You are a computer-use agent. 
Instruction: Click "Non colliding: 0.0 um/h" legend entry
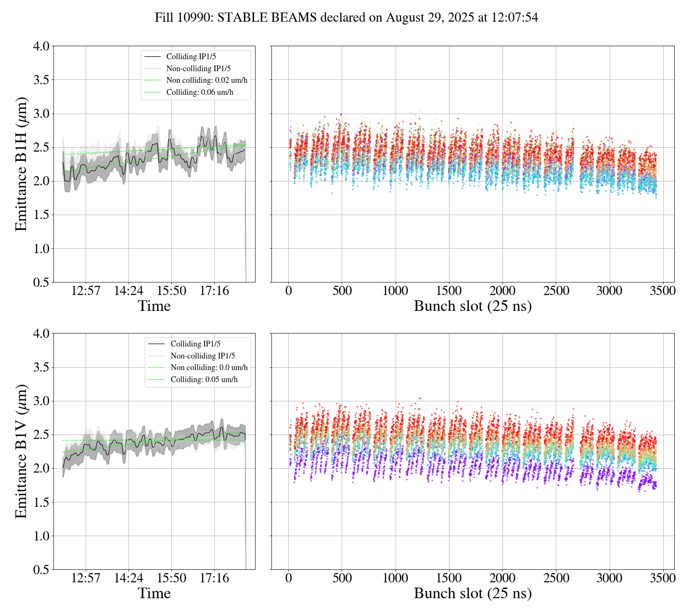(209, 368)
